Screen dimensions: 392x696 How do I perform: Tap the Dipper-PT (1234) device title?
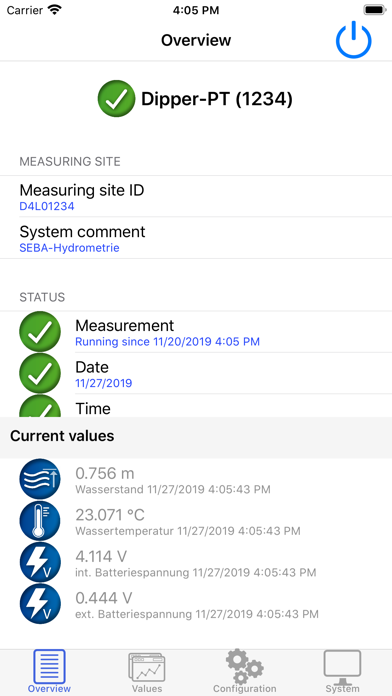pos(217,99)
